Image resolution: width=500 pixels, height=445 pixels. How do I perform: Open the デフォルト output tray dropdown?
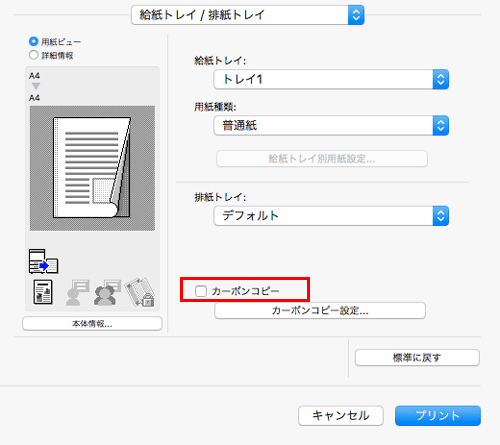331,216
